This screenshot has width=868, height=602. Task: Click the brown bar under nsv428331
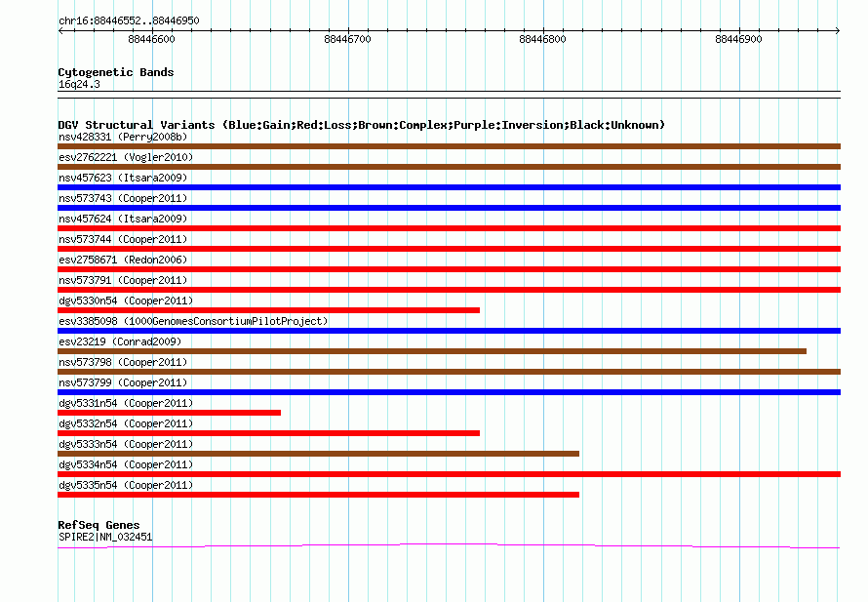(449, 146)
